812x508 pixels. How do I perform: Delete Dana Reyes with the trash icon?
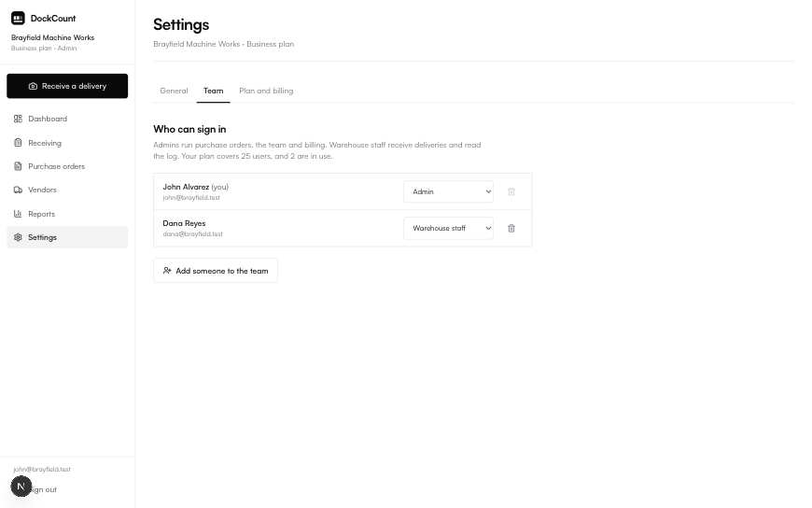coord(511,228)
